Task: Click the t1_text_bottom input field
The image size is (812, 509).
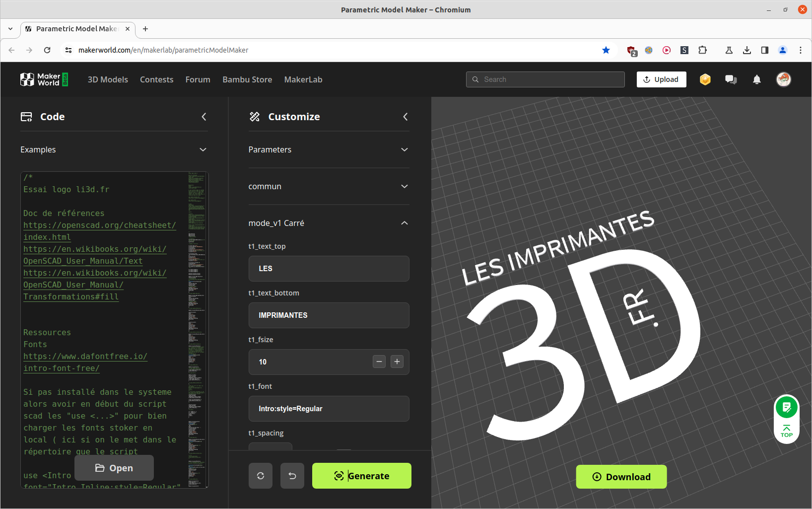Action: [x=329, y=315]
